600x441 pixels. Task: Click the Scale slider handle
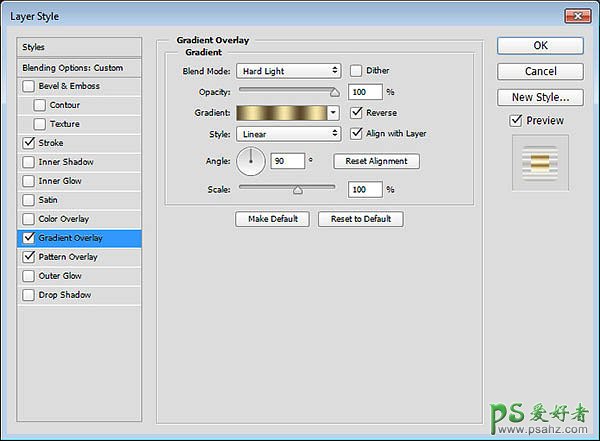297,189
